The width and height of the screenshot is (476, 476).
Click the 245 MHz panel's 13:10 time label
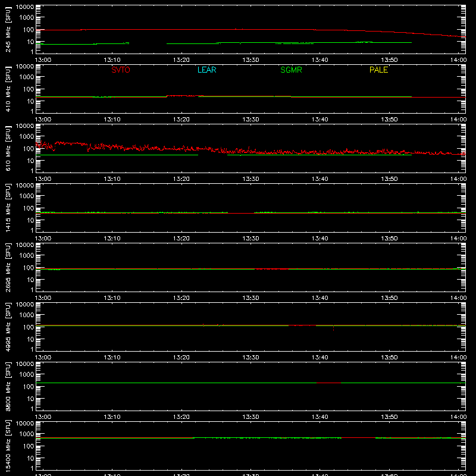pos(112,60)
